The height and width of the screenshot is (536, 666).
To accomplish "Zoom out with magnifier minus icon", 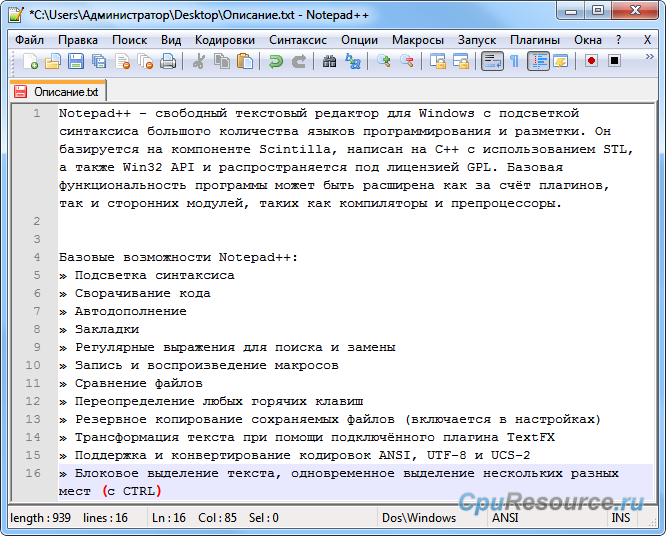I will pos(406,62).
